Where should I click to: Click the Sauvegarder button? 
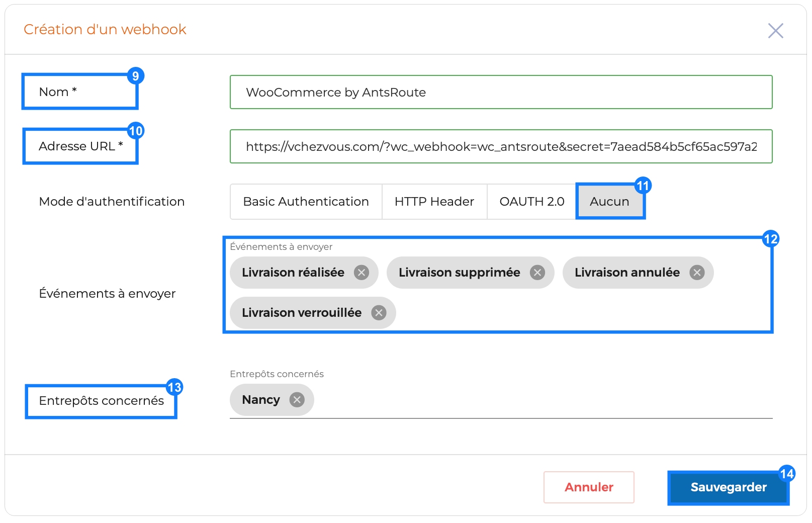click(x=729, y=487)
